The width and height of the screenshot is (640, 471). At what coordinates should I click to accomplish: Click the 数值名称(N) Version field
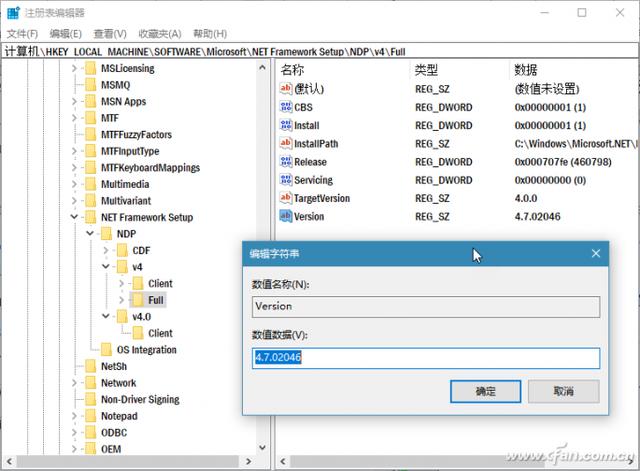[x=426, y=307]
